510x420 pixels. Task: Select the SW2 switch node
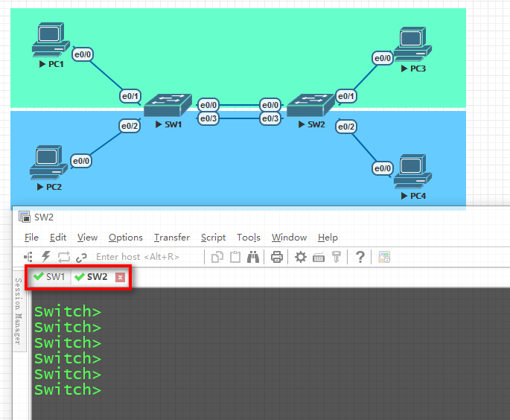tap(311, 106)
